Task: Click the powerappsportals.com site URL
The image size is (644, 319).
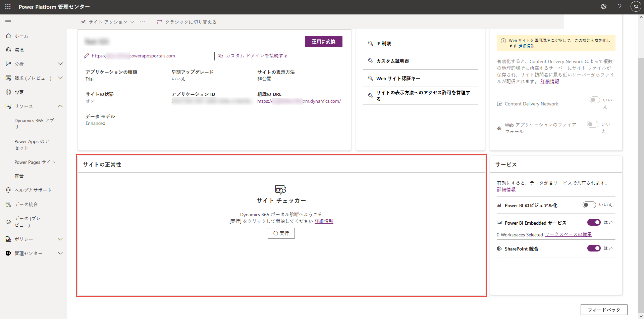Action: tap(133, 56)
